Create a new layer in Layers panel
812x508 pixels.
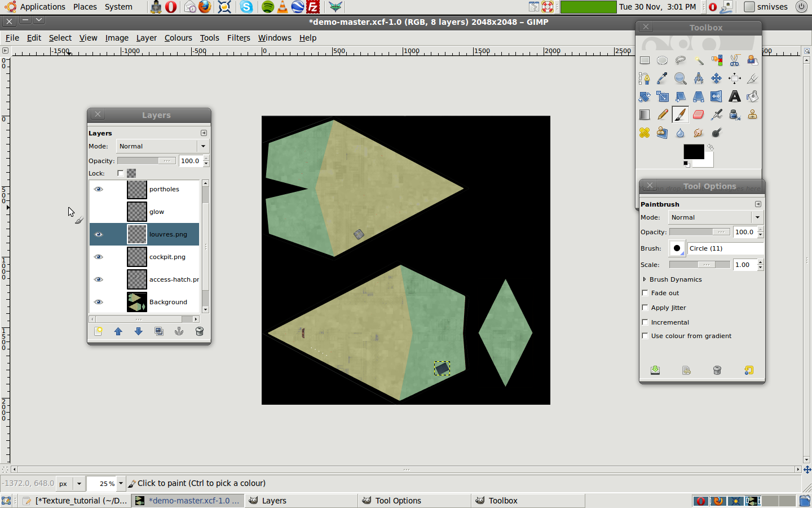pyautogui.click(x=98, y=331)
